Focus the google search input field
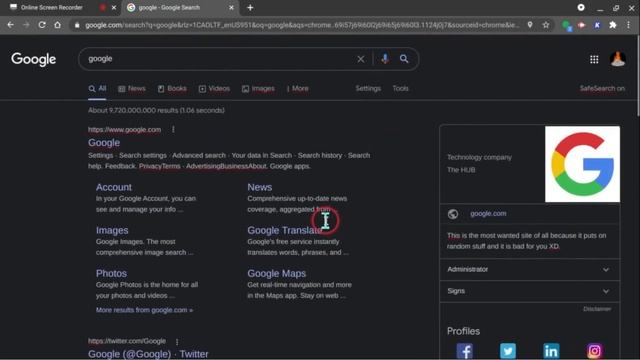Viewport: 640px width, 360px height. point(220,59)
